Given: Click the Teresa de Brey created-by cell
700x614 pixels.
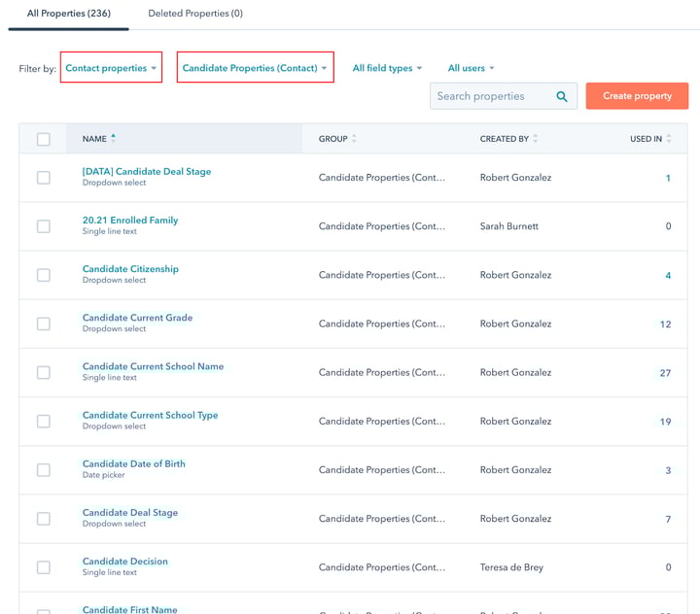Looking at the screenshot, I should (511, 567).
